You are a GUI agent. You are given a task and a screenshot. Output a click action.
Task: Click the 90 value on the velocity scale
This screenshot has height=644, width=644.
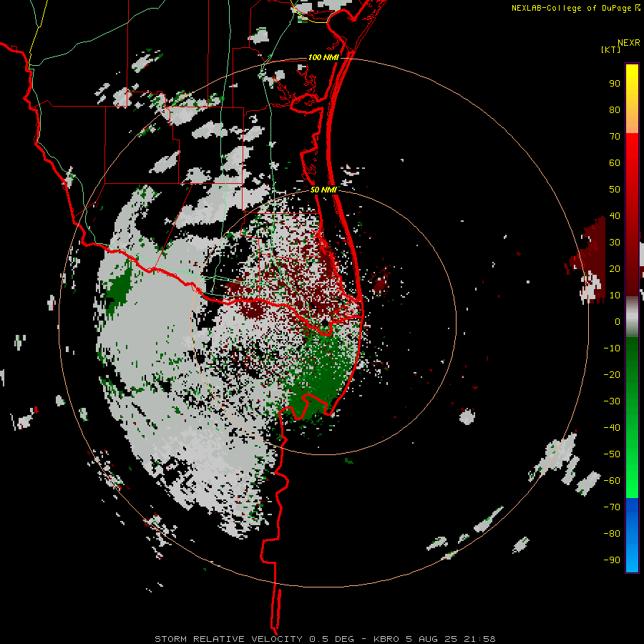click(615, 84)
